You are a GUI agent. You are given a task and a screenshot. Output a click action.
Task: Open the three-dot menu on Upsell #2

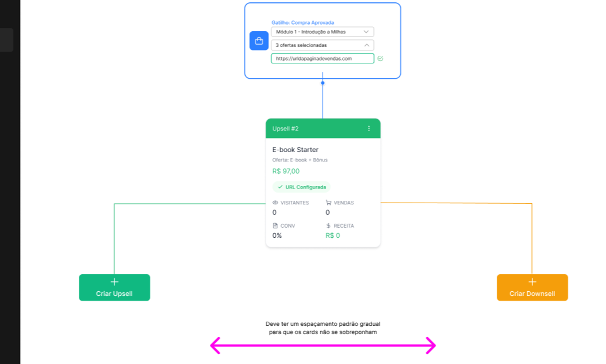pos(369,129)
